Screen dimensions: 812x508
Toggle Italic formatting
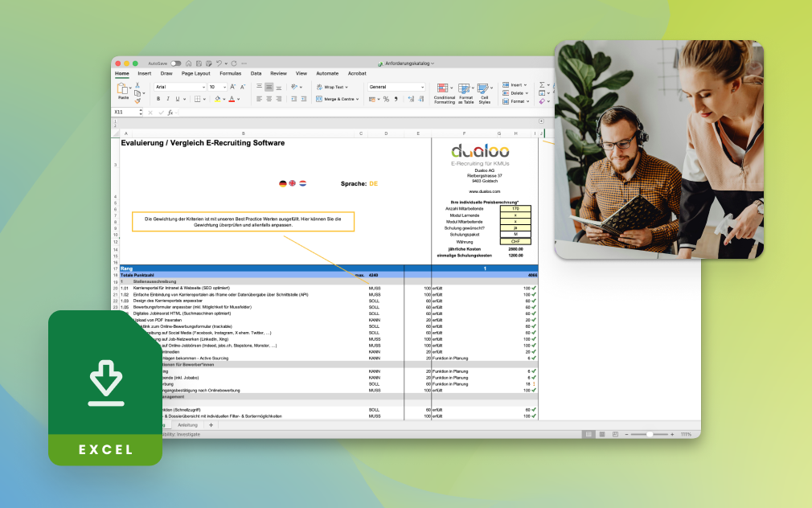coord(168,99)
